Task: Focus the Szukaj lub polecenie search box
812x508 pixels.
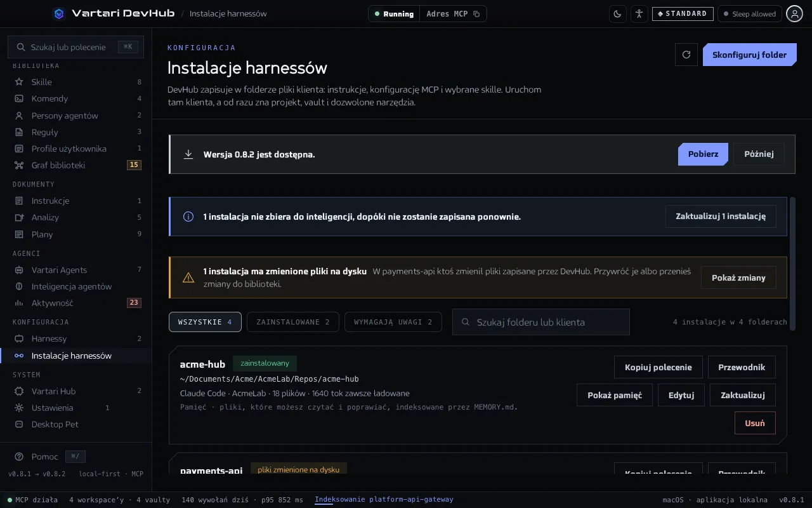Action: click(x=76, y=47)
